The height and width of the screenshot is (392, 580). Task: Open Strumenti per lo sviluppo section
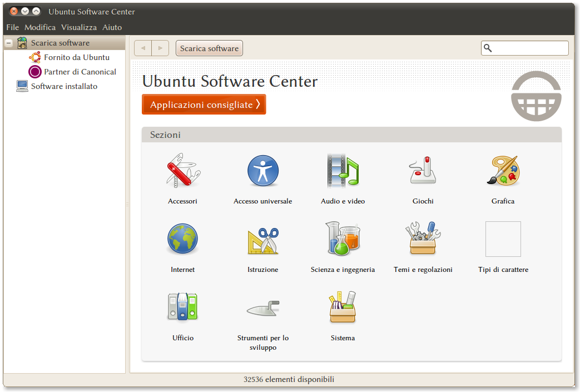[x=262, y=307]
